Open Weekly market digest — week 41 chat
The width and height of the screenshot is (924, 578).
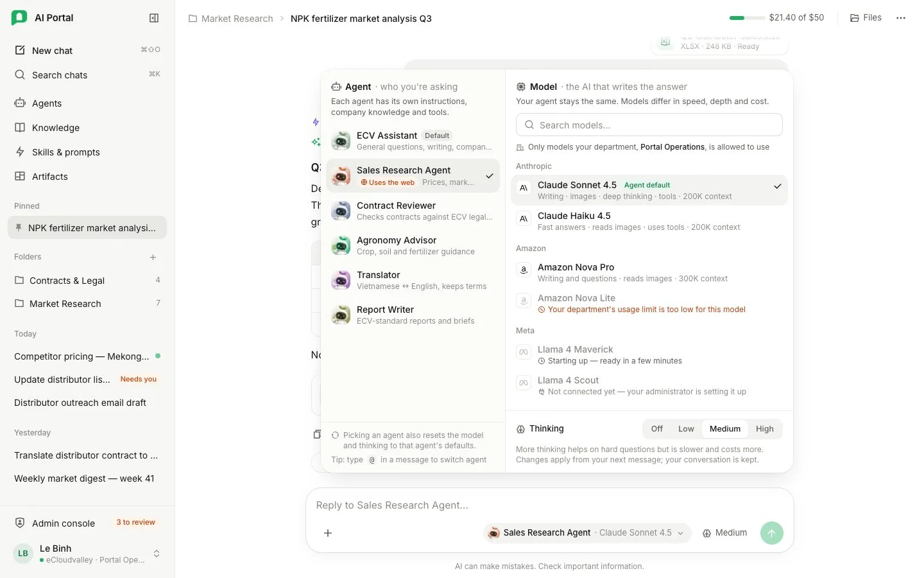(87, 478)
